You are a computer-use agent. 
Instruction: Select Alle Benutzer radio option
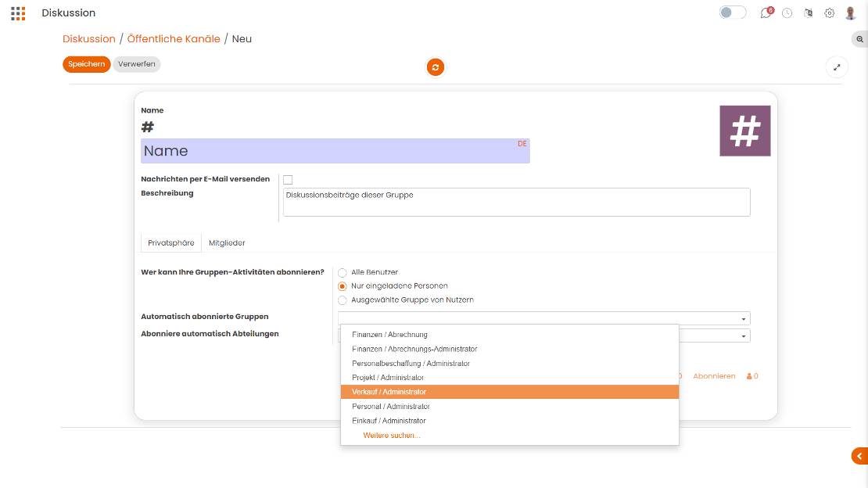pyautogui.click(x=342, y=272)
